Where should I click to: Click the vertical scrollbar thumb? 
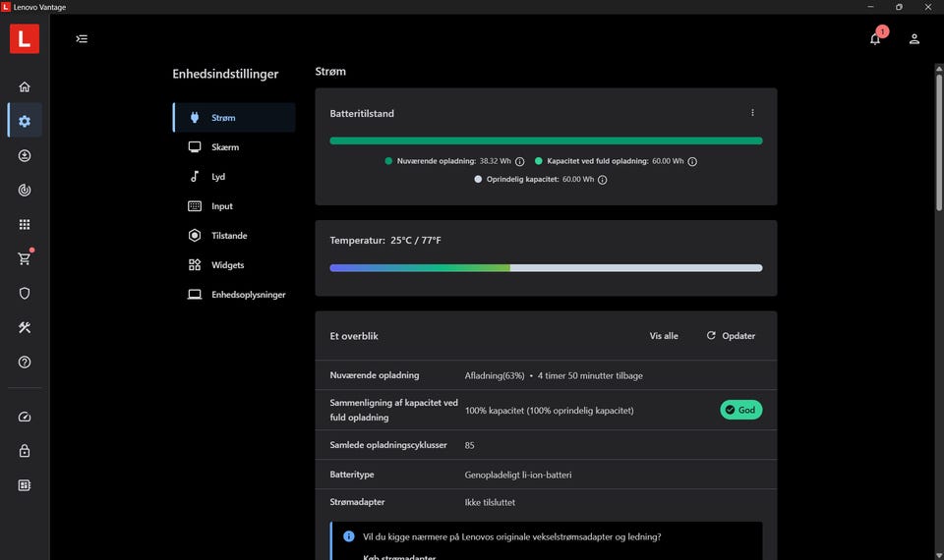click(x=938, y=141)
